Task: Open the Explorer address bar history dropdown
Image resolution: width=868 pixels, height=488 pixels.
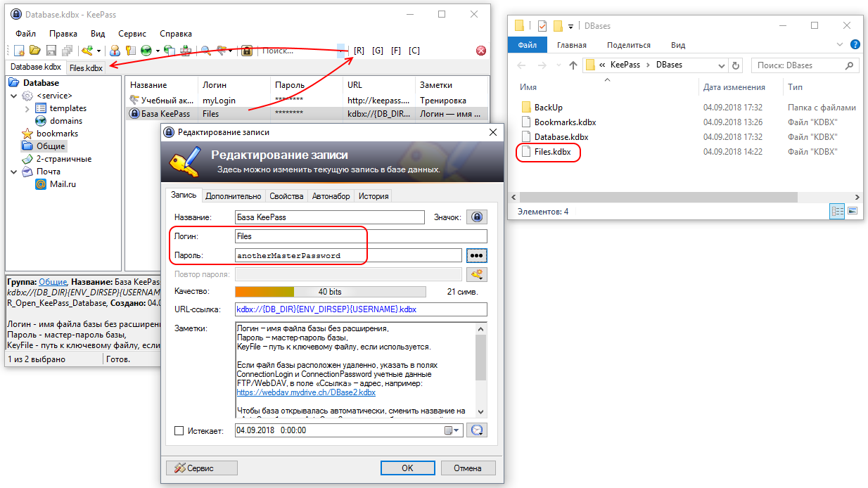Action: pyautogui.click(x=722, y=65)
